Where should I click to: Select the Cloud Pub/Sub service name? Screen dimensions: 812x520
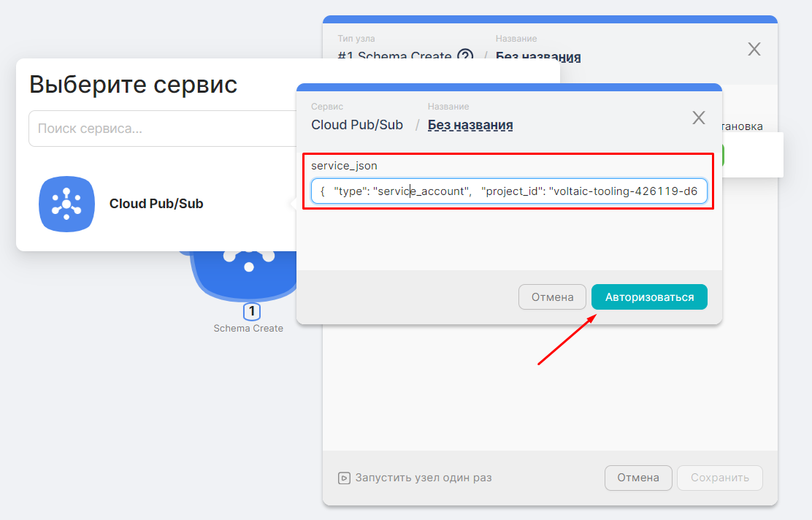pyautogui.click(x=156, y=204)
